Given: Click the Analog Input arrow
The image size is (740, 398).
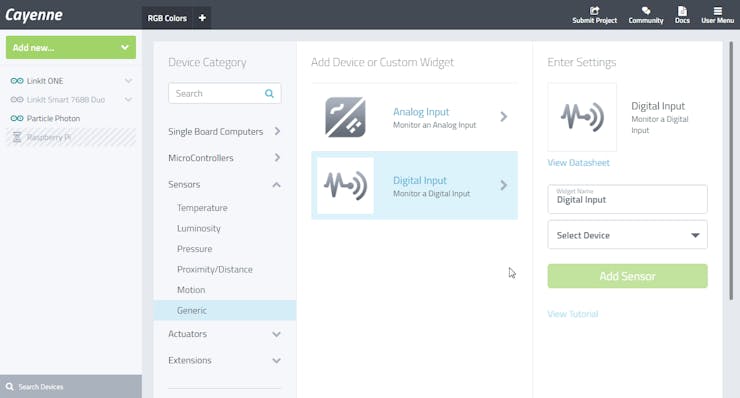Looking at the screenshot, I should coord(504,117).
